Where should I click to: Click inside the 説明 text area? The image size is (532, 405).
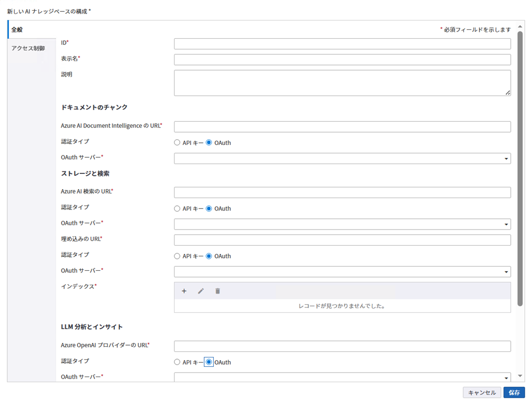pos(342,83)
